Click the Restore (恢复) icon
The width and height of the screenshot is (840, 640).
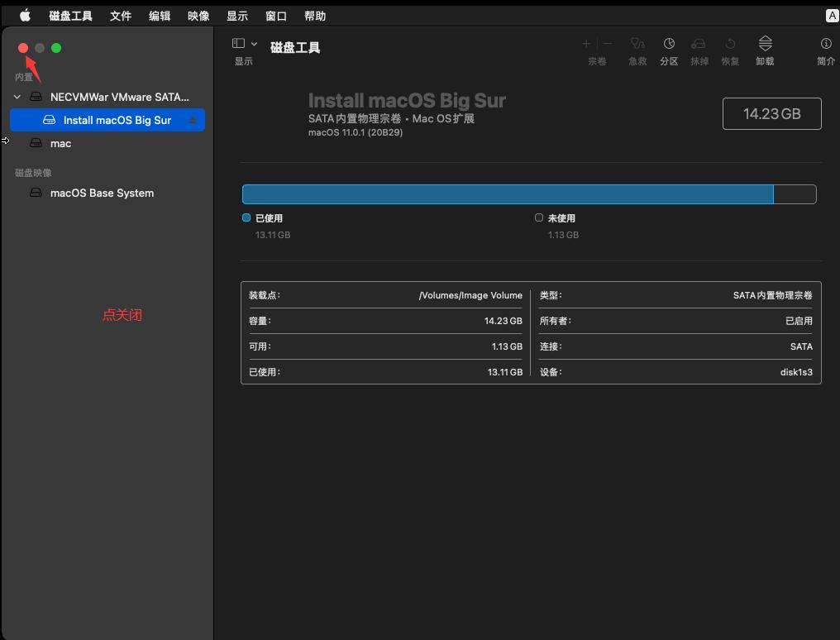[729, 45]
